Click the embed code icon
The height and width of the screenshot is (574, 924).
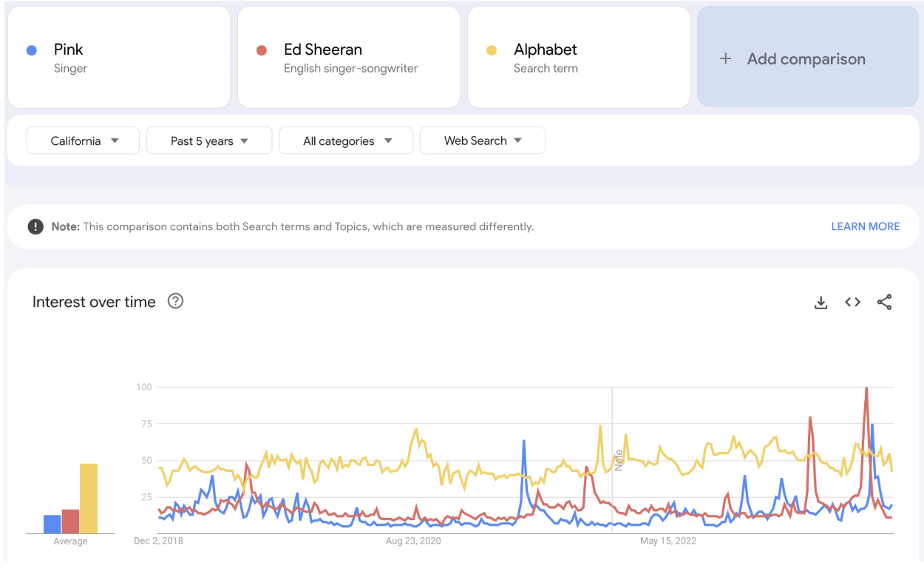[852, 302]
